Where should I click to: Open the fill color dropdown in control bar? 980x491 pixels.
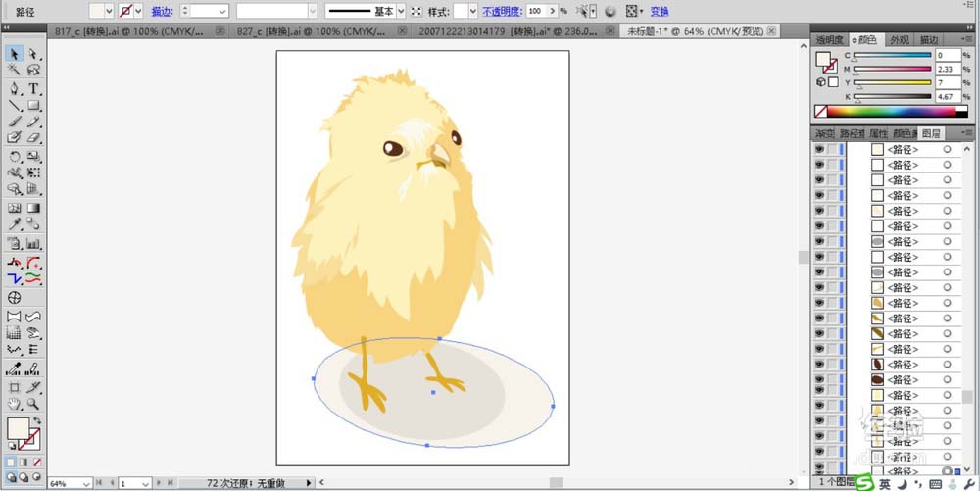point(110,11)
